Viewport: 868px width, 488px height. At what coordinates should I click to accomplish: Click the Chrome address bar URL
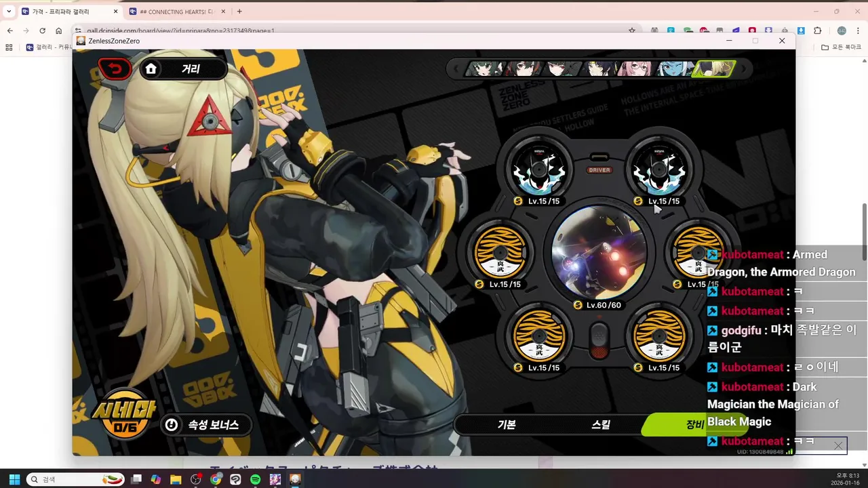tap(180, 31)
